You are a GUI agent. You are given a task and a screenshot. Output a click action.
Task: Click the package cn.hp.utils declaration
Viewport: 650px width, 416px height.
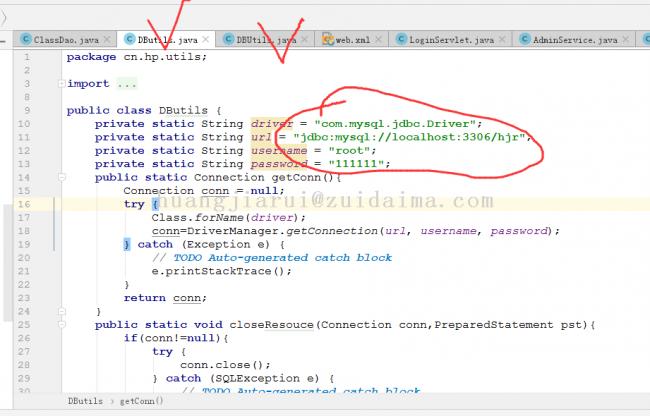pyautogui.click(x=137, y=57)
